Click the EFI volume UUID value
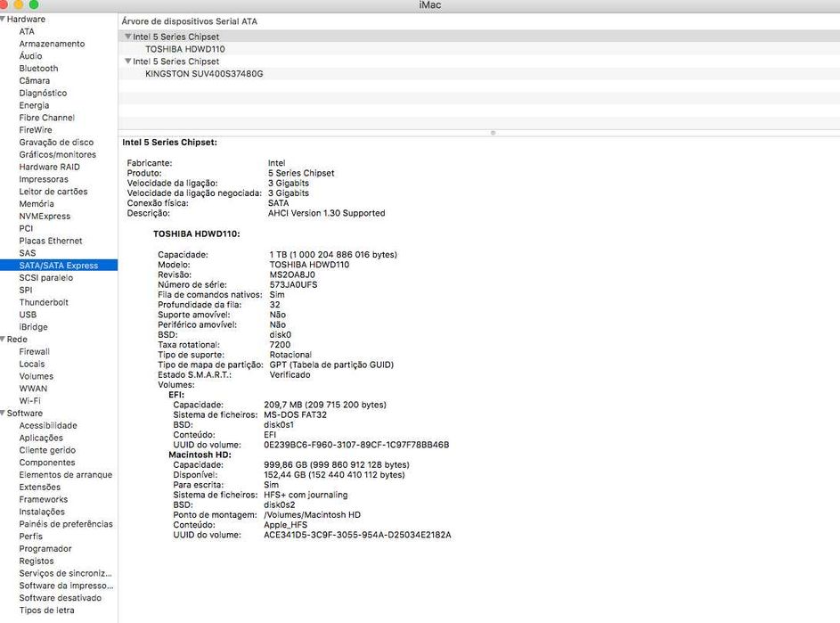This screenshot has height=623, width=840. click(356, 445)
